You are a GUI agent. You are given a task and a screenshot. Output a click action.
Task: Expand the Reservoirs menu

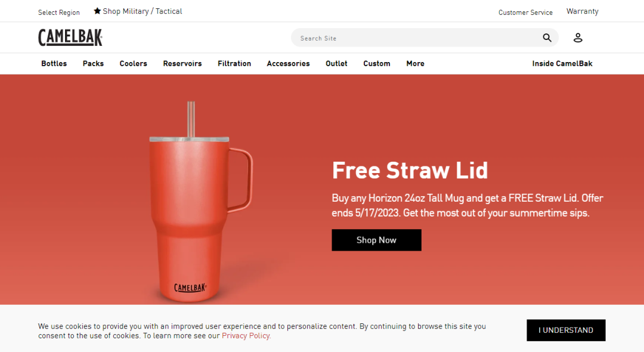[x=182, y=64]
